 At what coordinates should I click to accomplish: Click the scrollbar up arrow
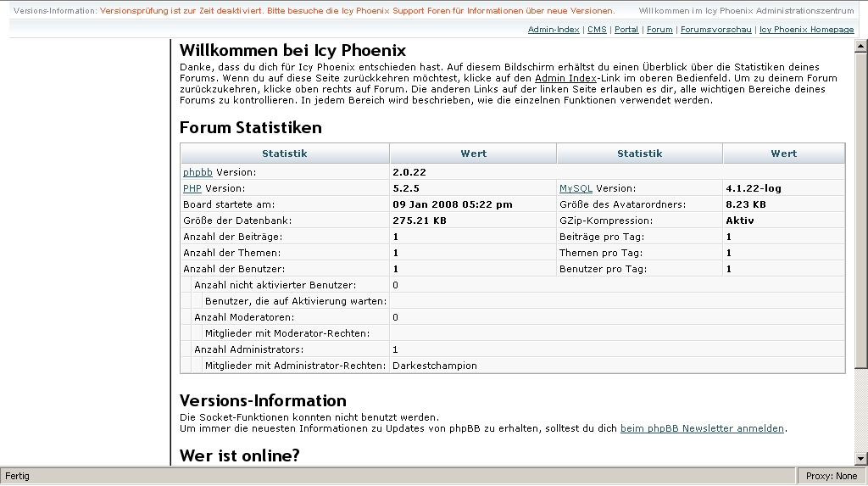(x=860, y=43)
